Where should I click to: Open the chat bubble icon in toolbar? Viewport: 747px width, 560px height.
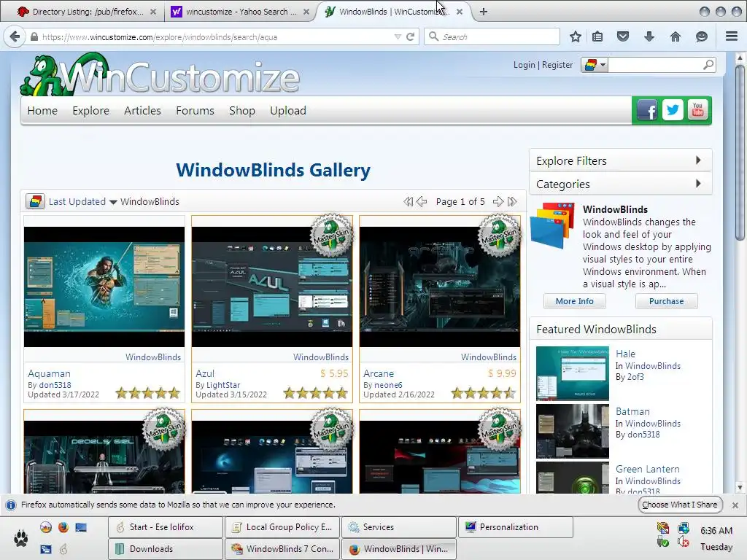701,36
